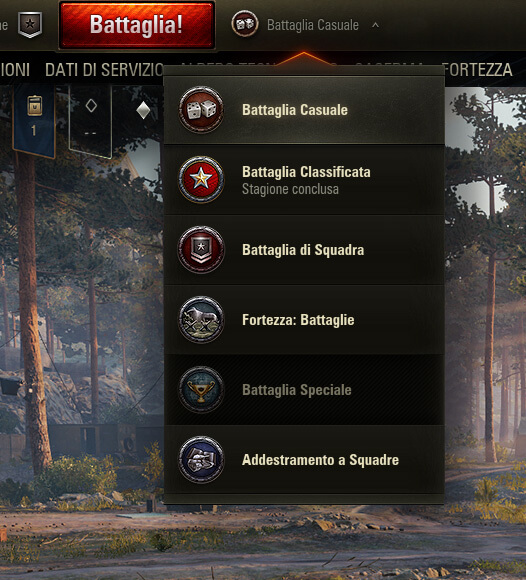Select Battaglia Casuale menu entry
This screenshot has width=526, height=580.
(x=304, y=110)
